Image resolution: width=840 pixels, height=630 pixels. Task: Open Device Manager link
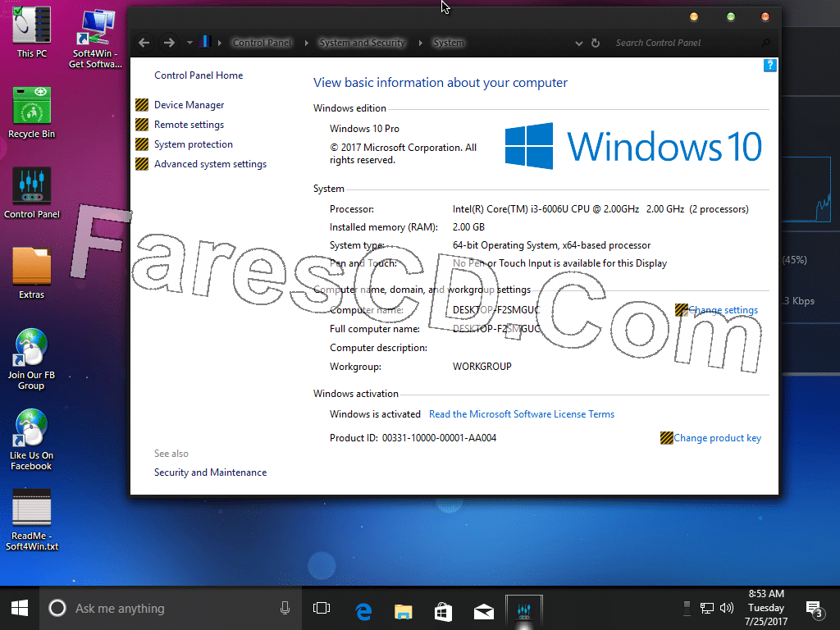[189, 105]
